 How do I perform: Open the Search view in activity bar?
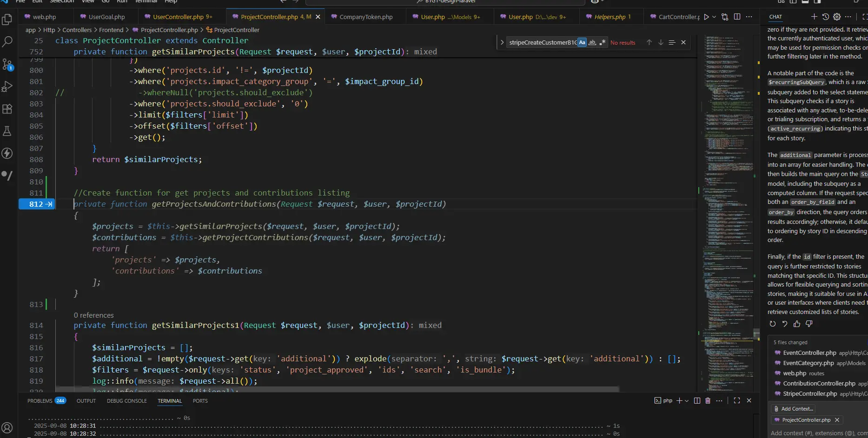[7, 42]
